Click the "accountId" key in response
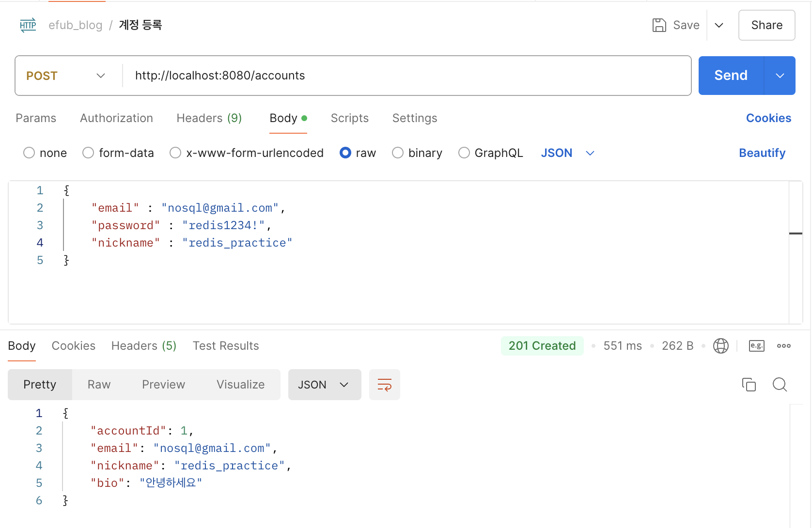Image resolution: width=812 pixels, height=528 pixels. click(128, 431)
